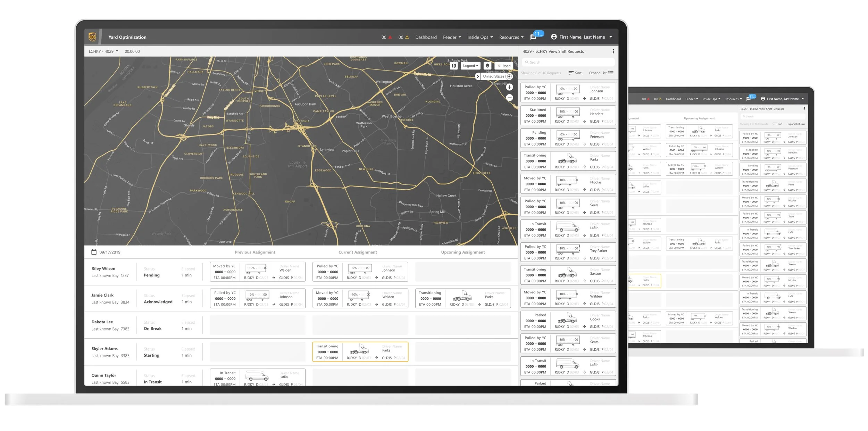Toggle locate-me target beside United States
The width and height of the screenshot is (868, 431).
coord(509,76)
